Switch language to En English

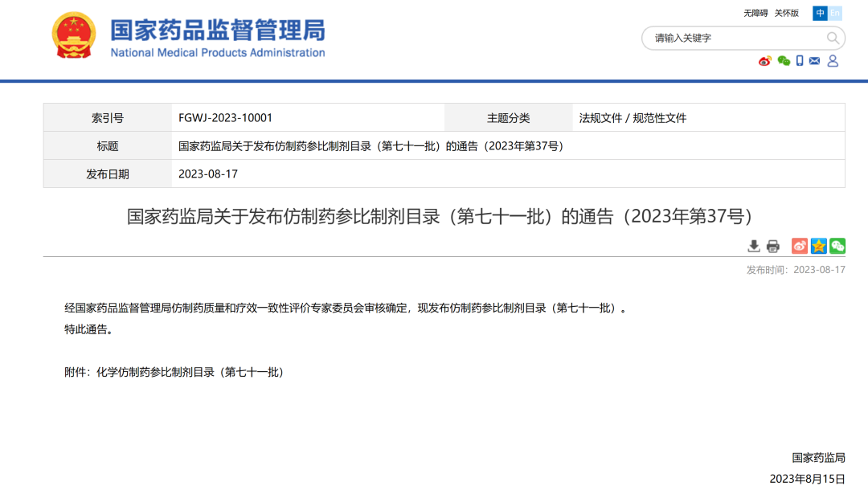pos(835,13)
